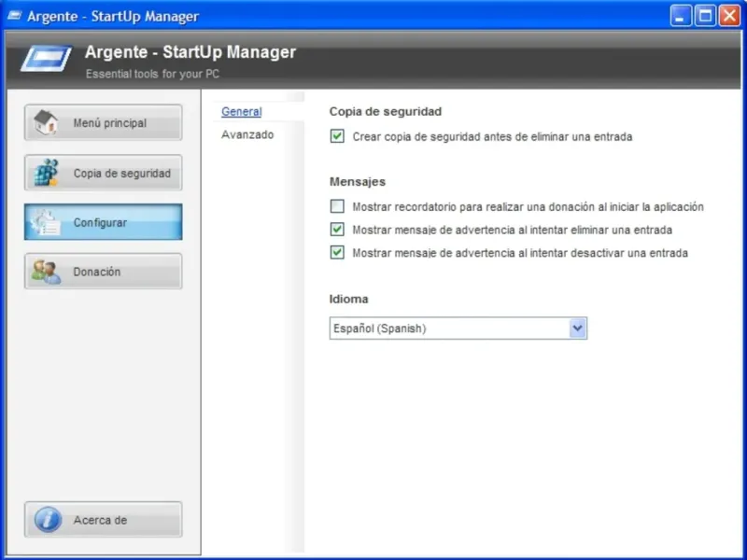This screenshot has width=747, height=560.
Task: Click the backup icon beside Copia de seguridad
Action: click(46, 173)
